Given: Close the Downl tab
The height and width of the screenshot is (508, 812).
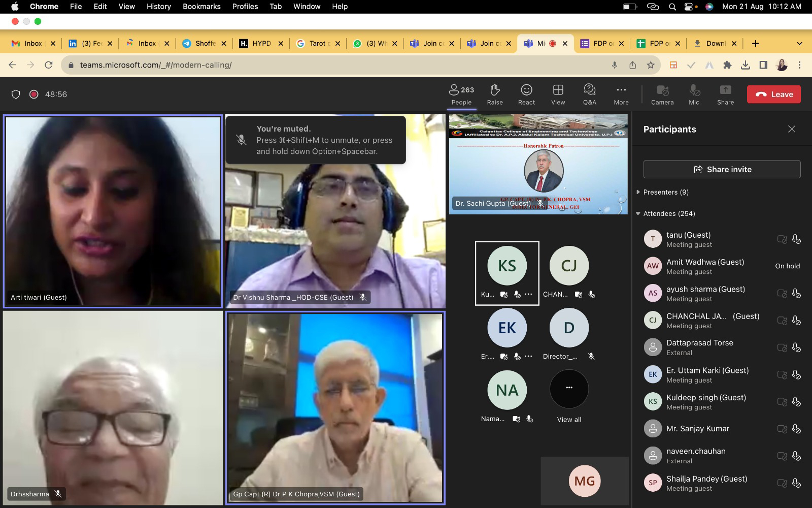Looking at the screenshot, I should coord(734,44).
